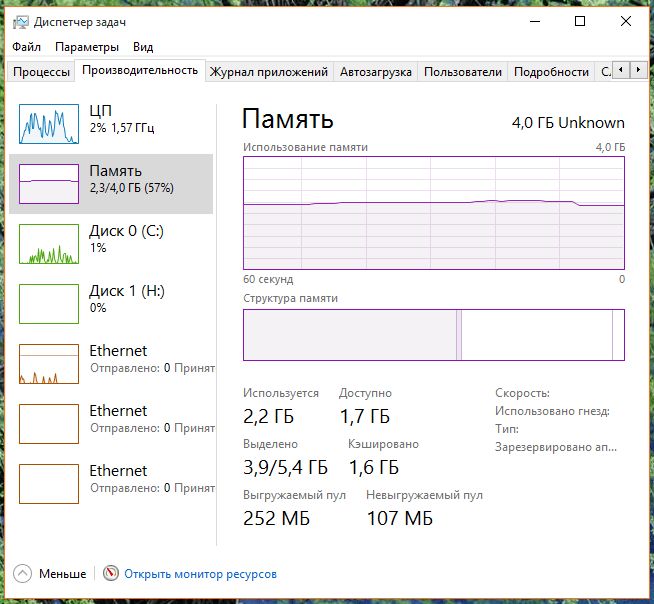
Task: Click Открыть монитор ресурсов link
Action: 200,574
